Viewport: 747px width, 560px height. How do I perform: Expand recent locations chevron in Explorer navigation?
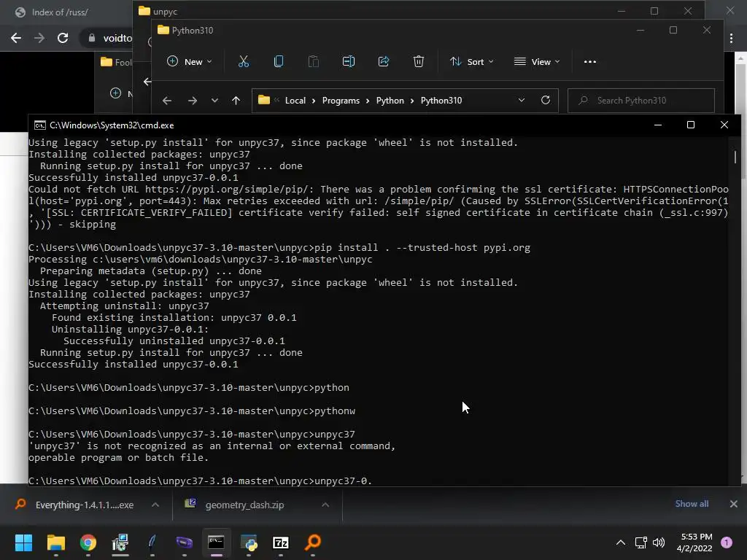214,101
